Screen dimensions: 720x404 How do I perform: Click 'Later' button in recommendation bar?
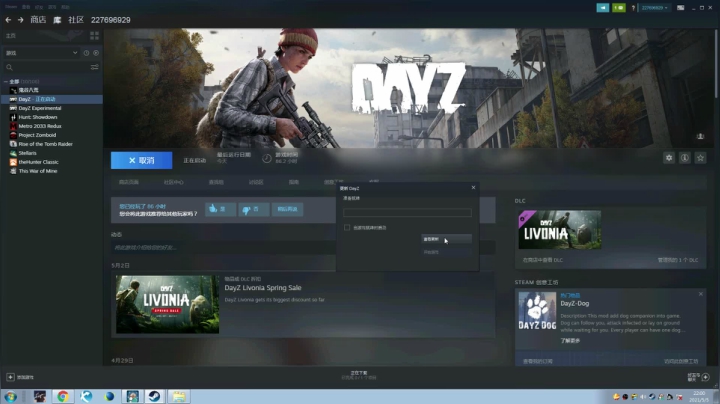tap(287, 209)
